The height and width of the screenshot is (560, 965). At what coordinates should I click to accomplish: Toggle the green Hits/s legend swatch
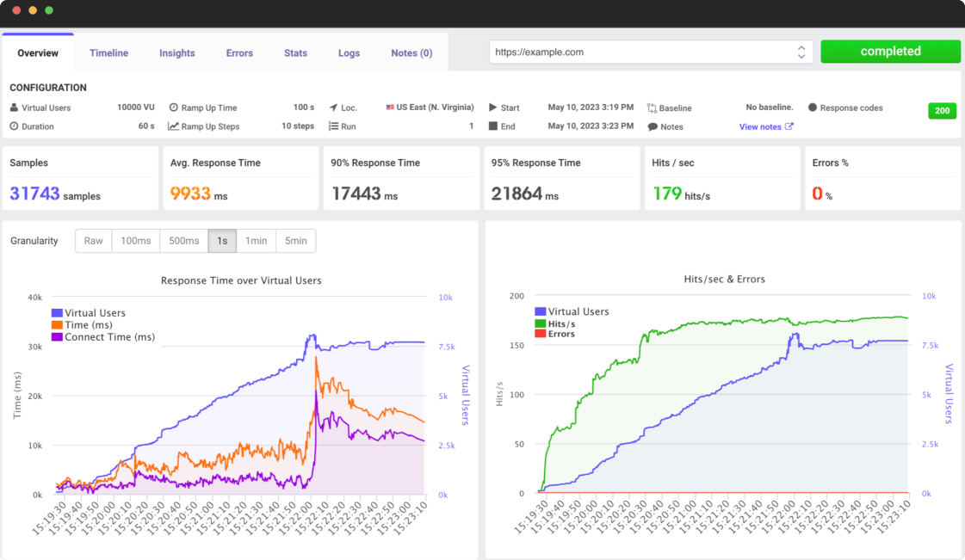[x=541, y=323]
